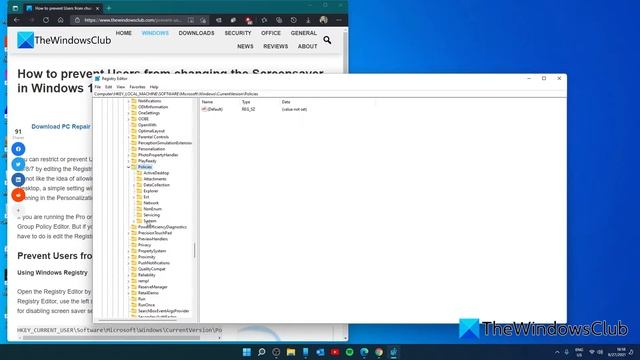Go back in the Edge browser
This screenshot has height=360, width=640.
pyautogui.click(x=16, y=20)
